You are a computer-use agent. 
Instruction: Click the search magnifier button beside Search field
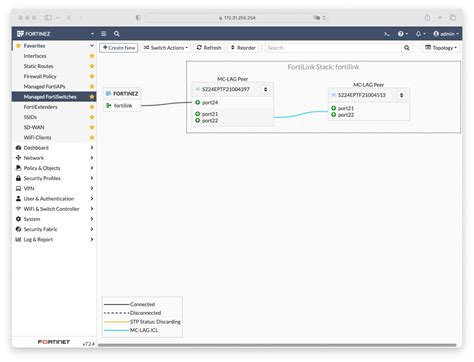tap(407, 48)
